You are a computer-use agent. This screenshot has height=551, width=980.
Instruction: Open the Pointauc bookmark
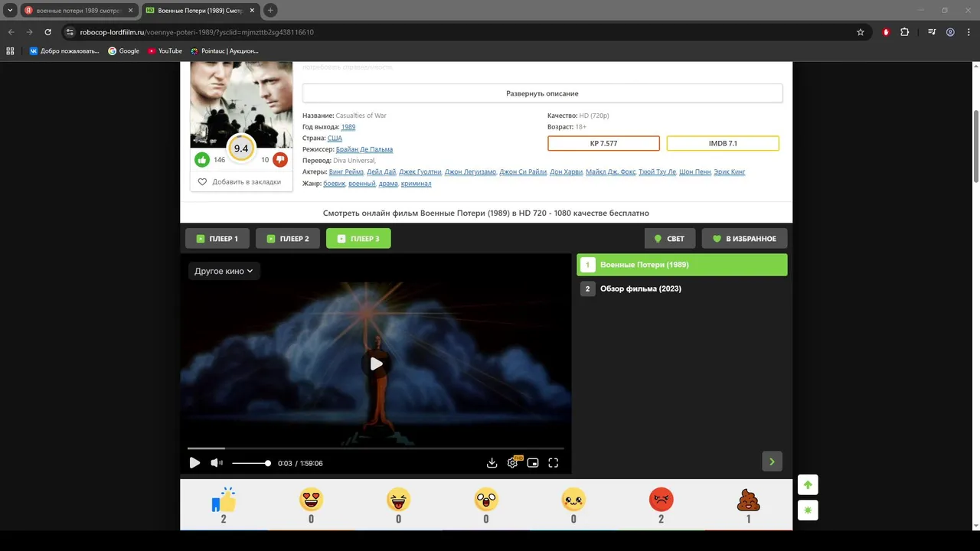click(x=225, y=51)
